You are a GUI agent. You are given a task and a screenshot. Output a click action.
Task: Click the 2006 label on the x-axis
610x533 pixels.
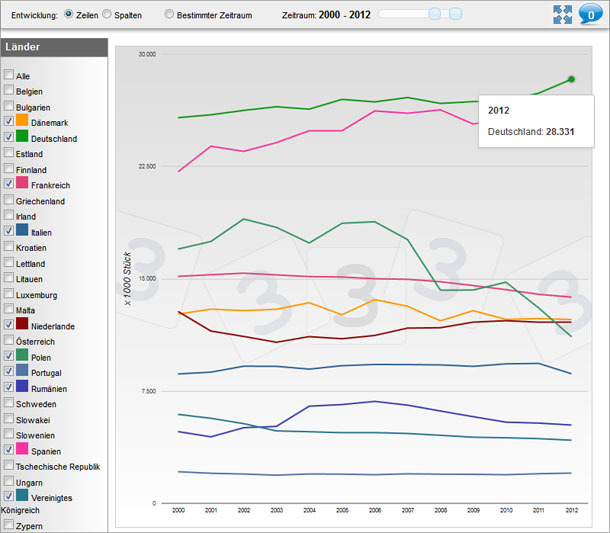pyautogui.click(x=375, y=510)
